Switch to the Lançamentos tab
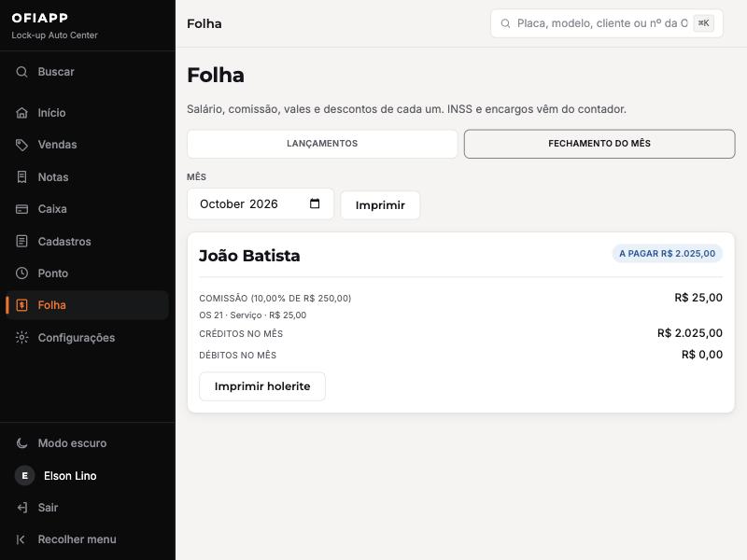 coord(322,144)
